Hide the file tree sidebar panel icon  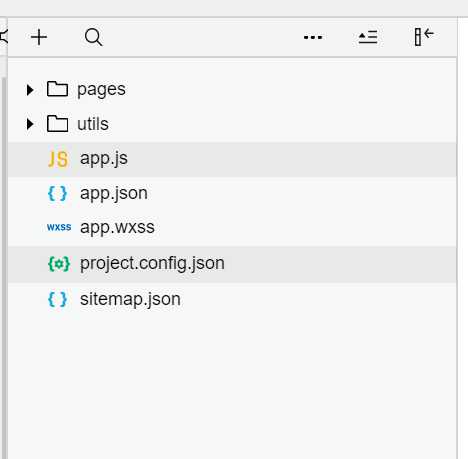coord(424,37)
